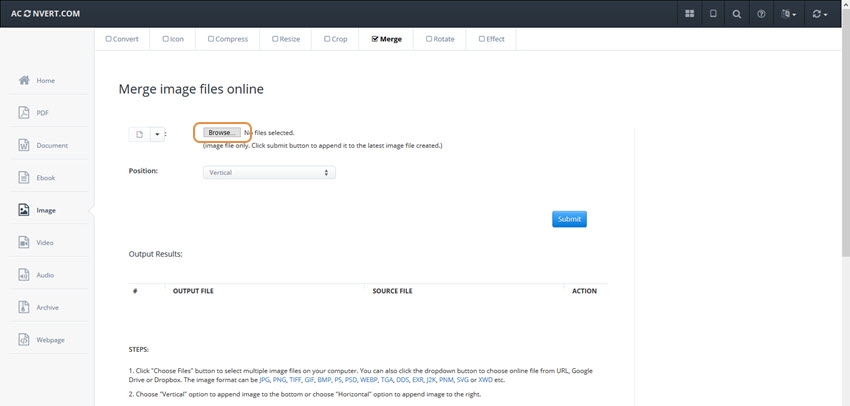Screen dimensions: 850x406
Task: Select the Convert option tab
Action: [x=121, y=39]
